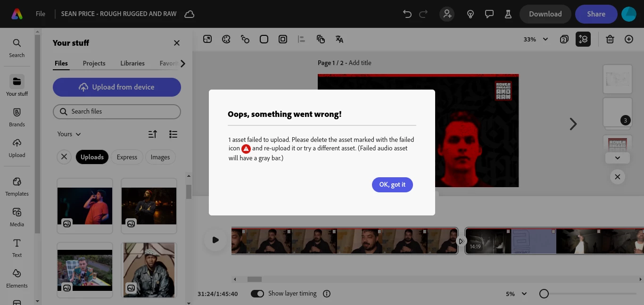Click the border frame icon
Viewport: 644px width, 305px height.
point(283,39)
